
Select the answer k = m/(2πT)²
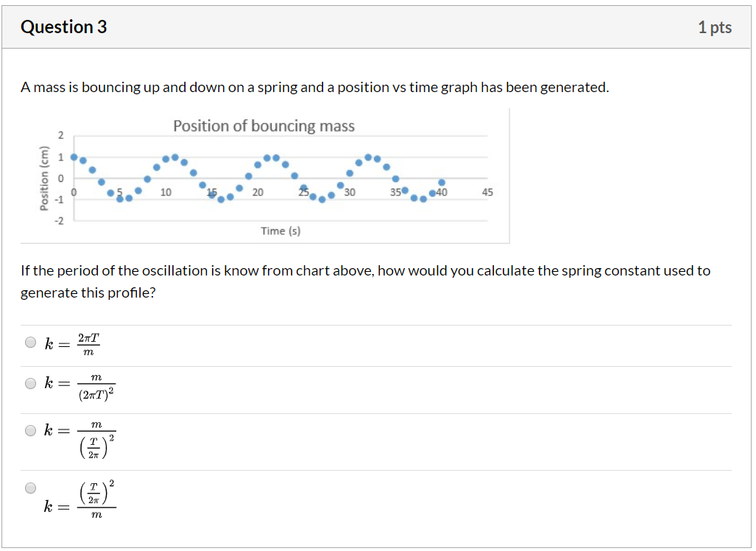30,383
